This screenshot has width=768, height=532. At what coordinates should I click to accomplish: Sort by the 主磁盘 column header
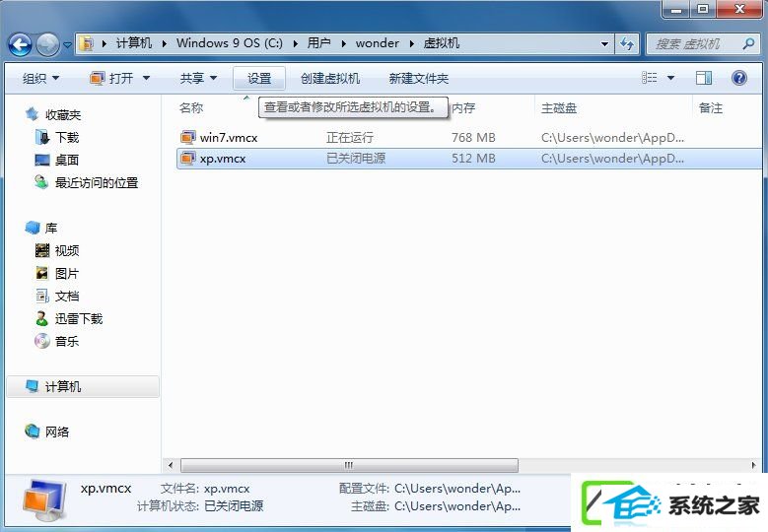[559, 107]
